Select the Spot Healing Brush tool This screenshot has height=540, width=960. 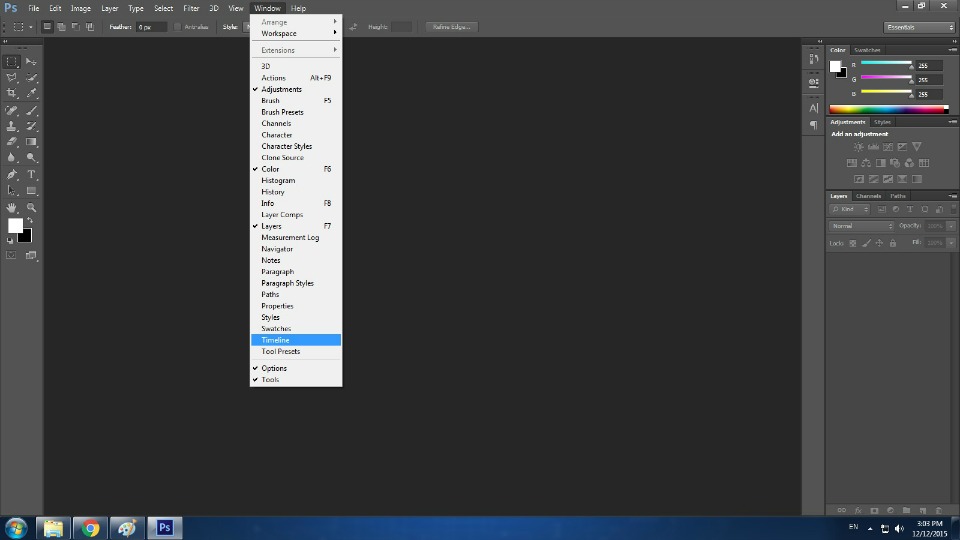pyautogui.click(x=12, y=111)
